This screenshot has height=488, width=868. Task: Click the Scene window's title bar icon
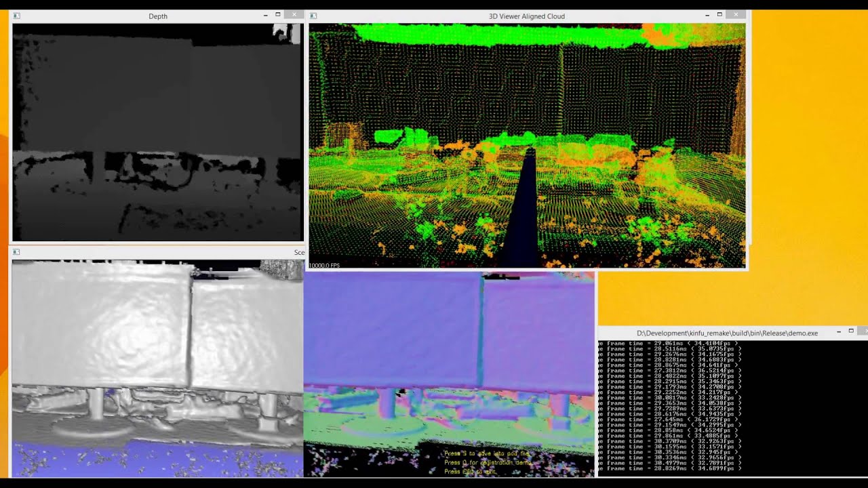point(17,252)
